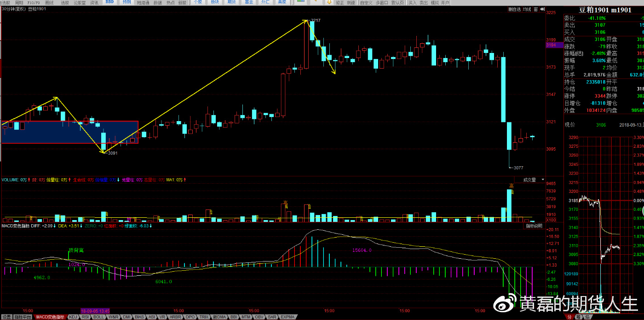This screenshot has width=644, height=320.
Task: Select the 分 tab under the intraday panel
Action: [569, 317]
